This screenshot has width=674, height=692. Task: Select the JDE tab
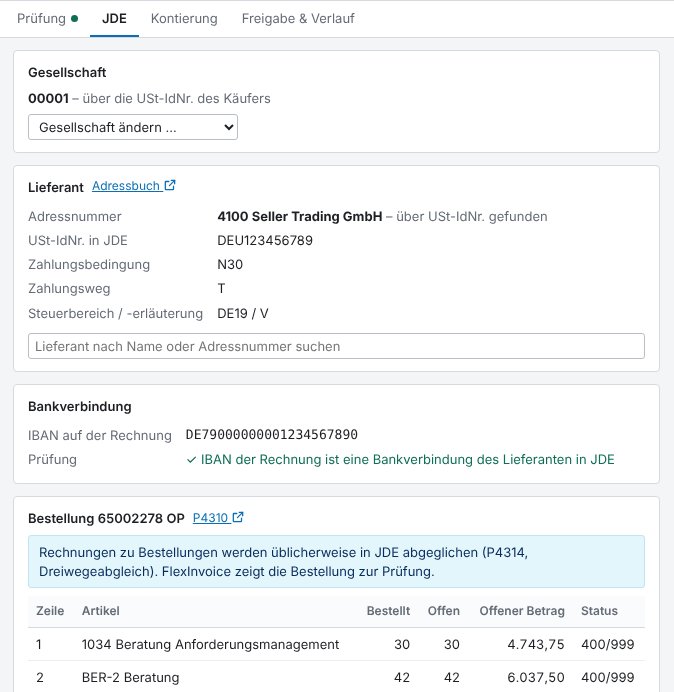click(114, 19)
